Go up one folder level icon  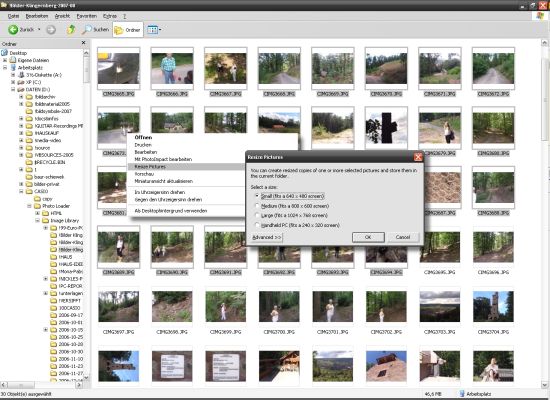tap(71, 30)
